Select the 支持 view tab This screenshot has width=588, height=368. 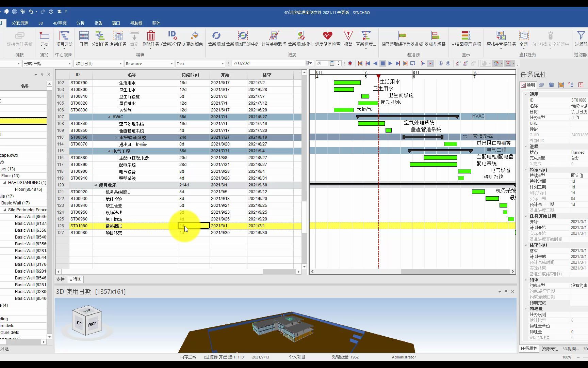pyautogui.click(x=60, y=279)
